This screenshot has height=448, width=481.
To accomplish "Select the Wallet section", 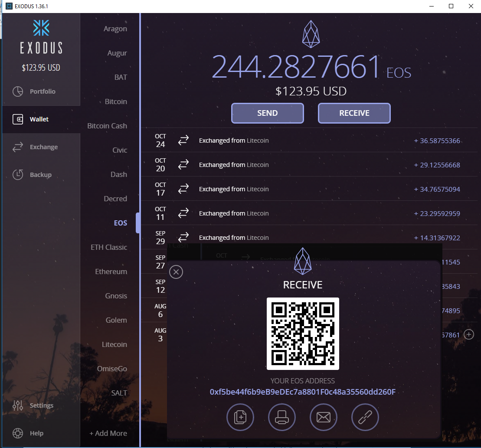I will 41,119.
